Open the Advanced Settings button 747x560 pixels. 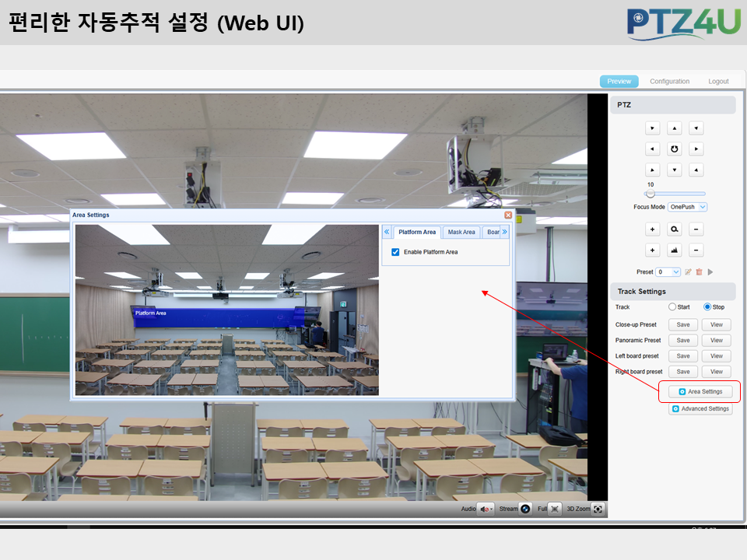click(x=700, y=408)
